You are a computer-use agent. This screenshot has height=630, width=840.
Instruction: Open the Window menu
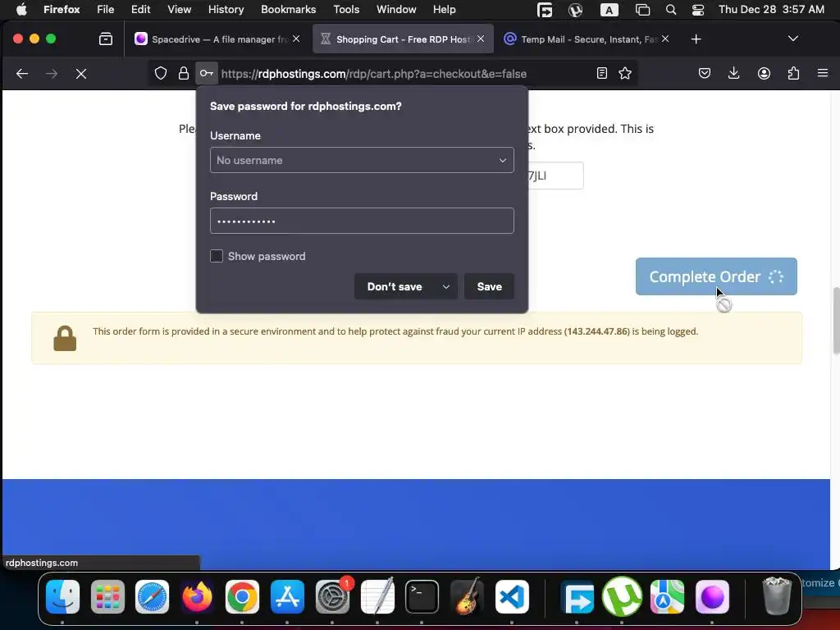click(396, 10)
